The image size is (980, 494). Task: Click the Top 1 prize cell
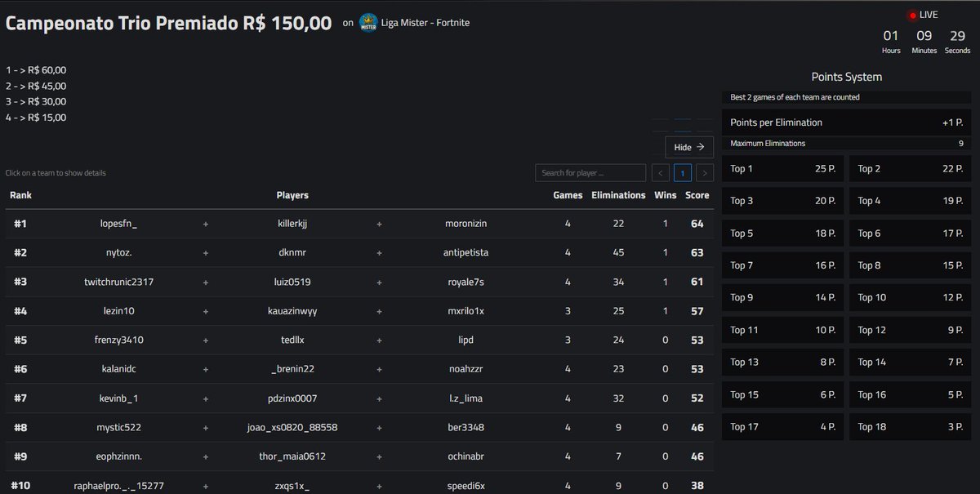coord(782,168)
